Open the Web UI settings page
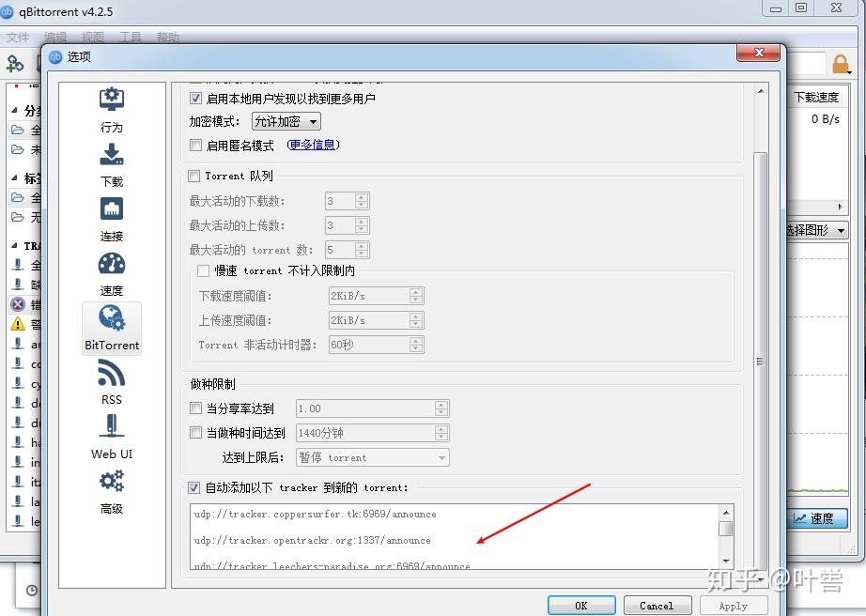This screenshot has height=616, width=866. [112, 438]
